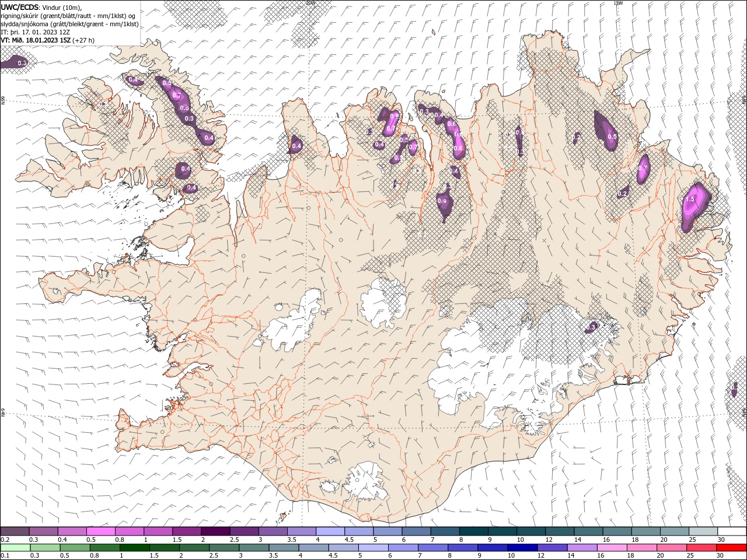The image size is (747, 560).
Task: Click the 20W longitude label at top
Action: [x=310, y=3]
